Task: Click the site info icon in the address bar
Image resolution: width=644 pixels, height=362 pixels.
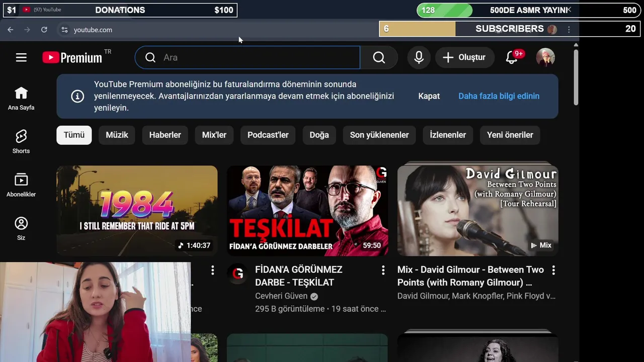Action: [x=64, y=30]
